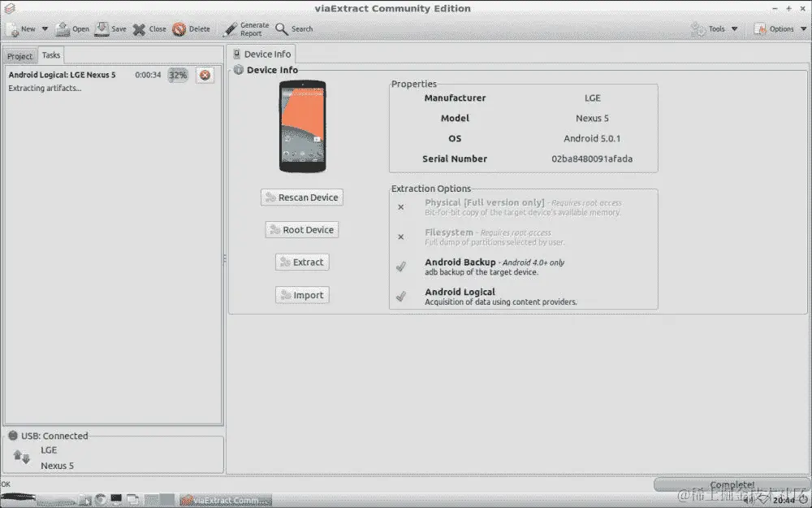Click the Import button
Screen dimensions: 812x508
tap(302, 295)
